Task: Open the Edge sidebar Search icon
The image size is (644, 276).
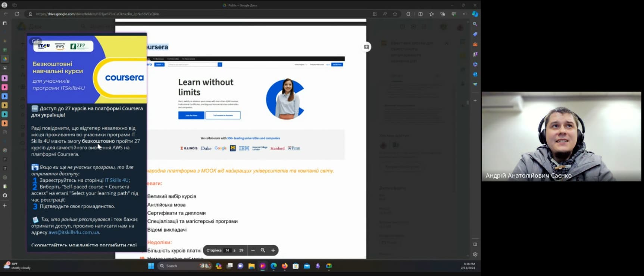Action: [x=475, y=24]
